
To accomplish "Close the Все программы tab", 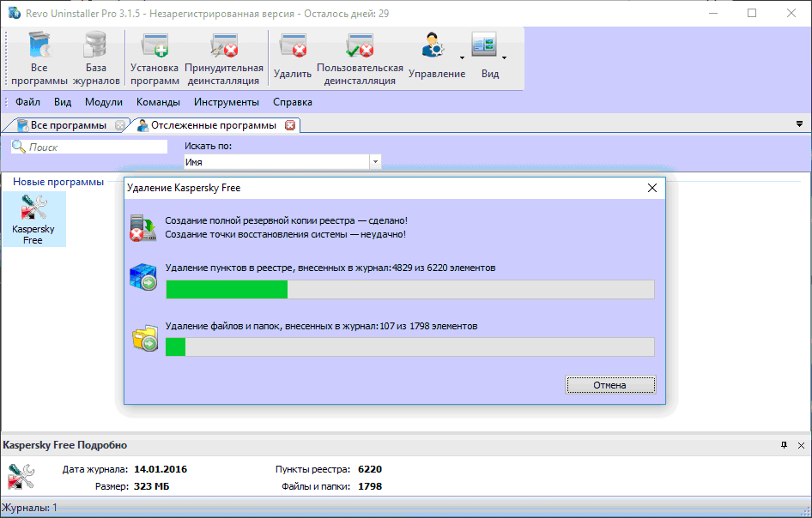I will 120,125.
